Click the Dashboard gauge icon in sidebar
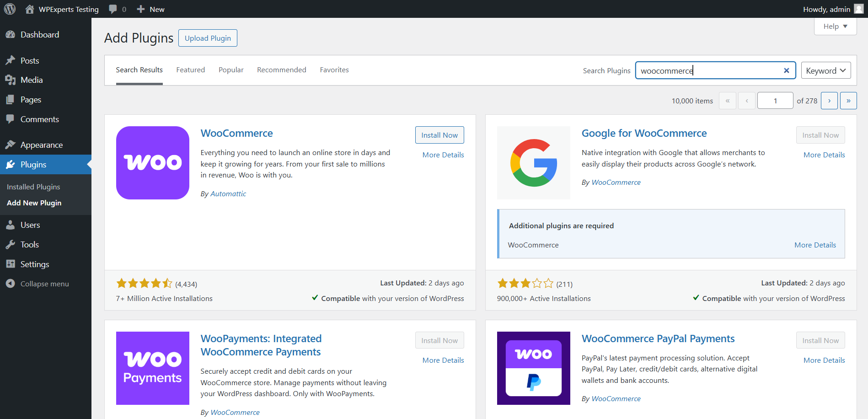 tap(10, 35)
